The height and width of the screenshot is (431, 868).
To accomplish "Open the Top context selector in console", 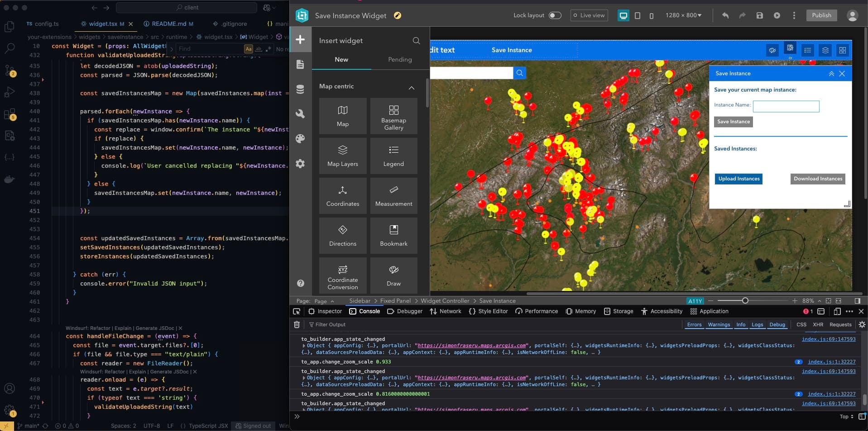I will point(846,416).
